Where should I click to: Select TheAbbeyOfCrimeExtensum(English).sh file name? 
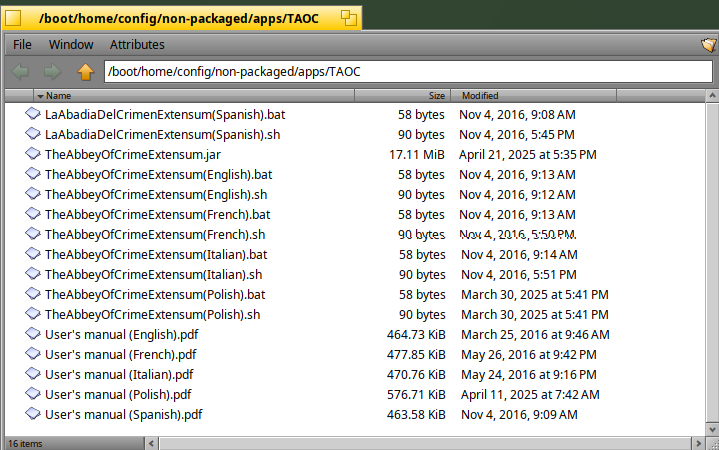156,194
